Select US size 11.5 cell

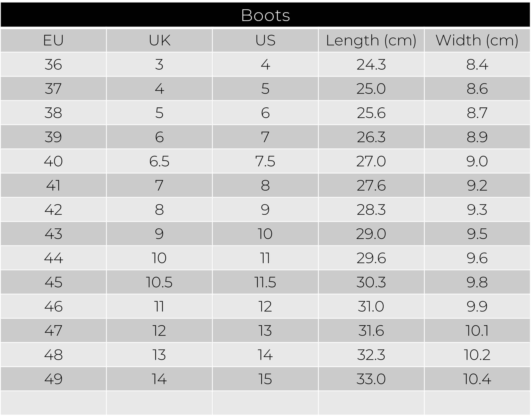click(265, 282)
